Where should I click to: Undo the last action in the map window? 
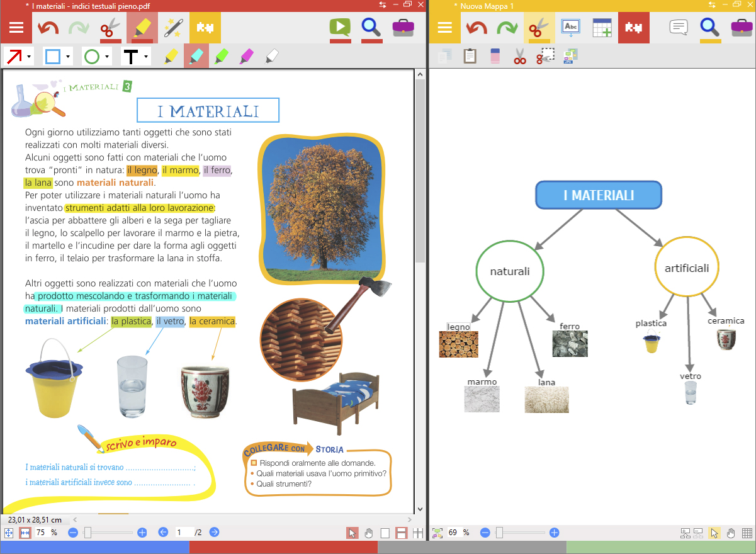(477, 28)
